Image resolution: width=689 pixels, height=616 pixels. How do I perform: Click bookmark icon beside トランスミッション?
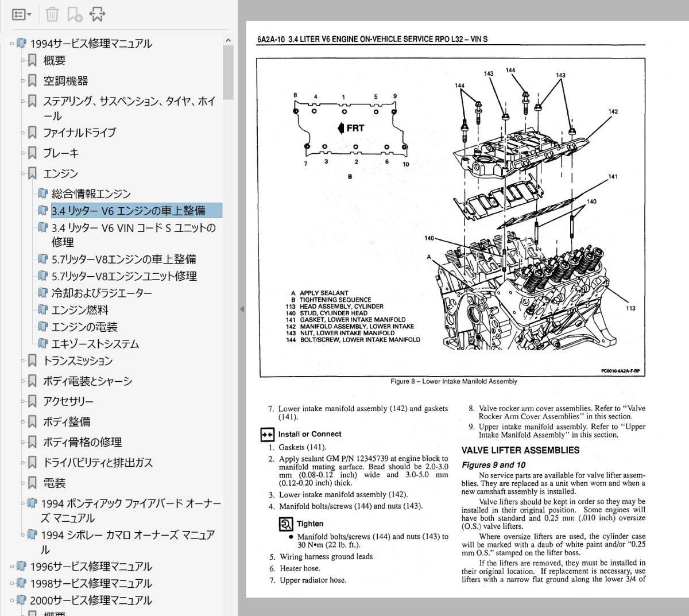click(33, 361)
